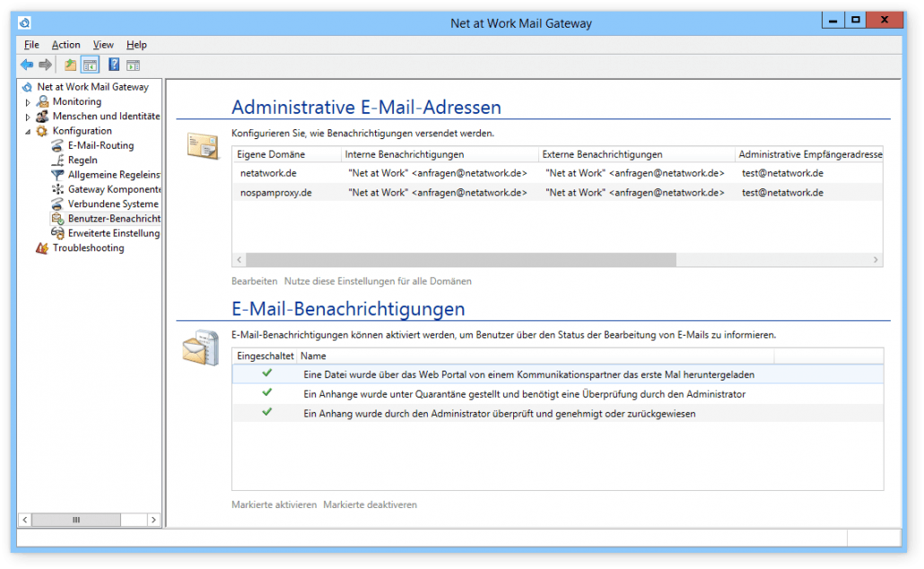The height and width of the screenshot is (569, 924).
Task: Collapse the Konfiguration tree node
Action: [28, 132]
